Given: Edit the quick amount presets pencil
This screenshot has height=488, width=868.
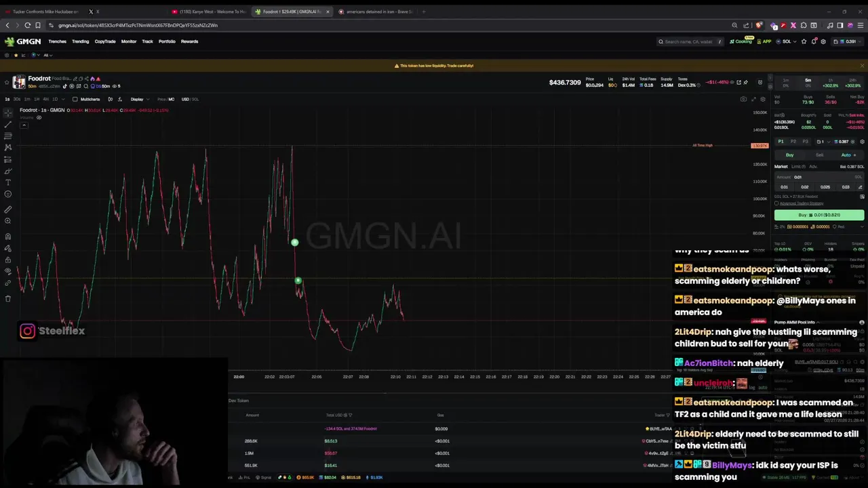Looking at the screenshot, I should 861,187.
